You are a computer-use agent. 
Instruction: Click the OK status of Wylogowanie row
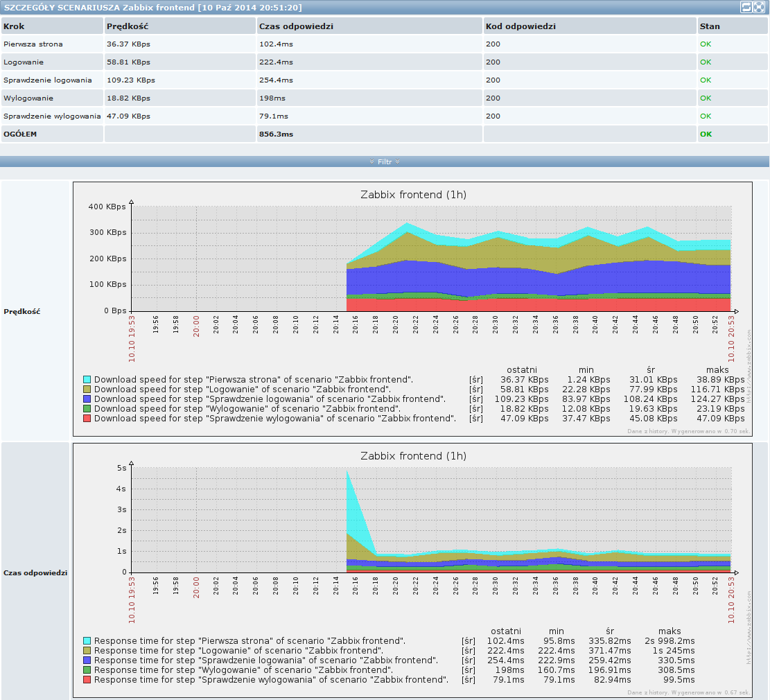(x=706, y=98)
